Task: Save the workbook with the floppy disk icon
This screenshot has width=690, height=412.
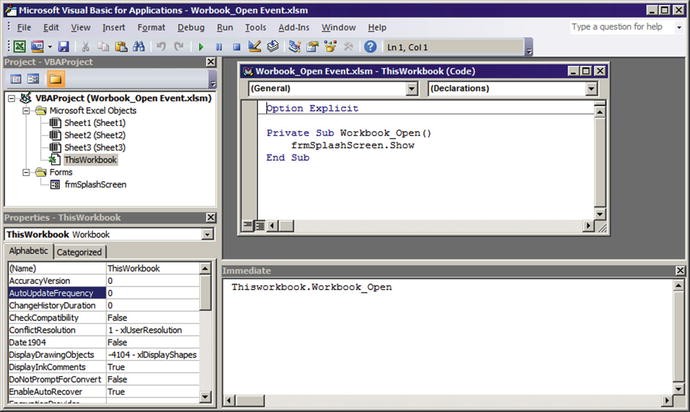Action: click(63, 46)
